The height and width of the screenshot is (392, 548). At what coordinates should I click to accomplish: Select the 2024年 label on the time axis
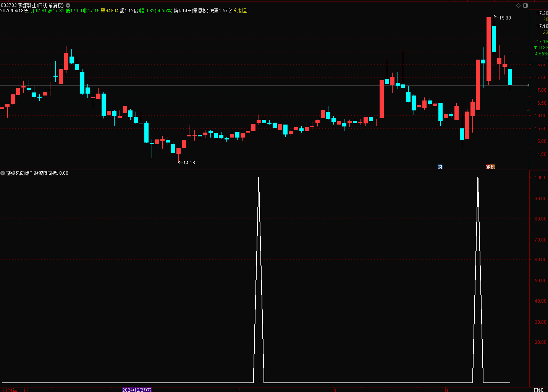(10, 389)
